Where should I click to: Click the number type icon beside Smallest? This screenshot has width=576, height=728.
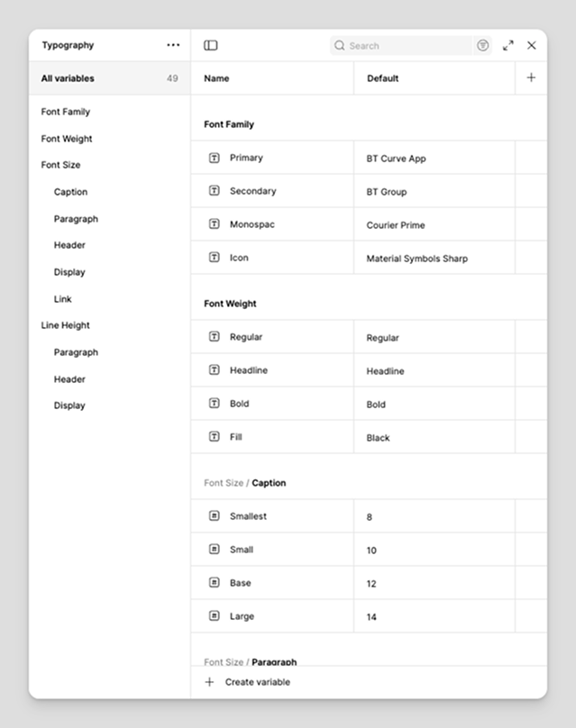click(215, 516)
